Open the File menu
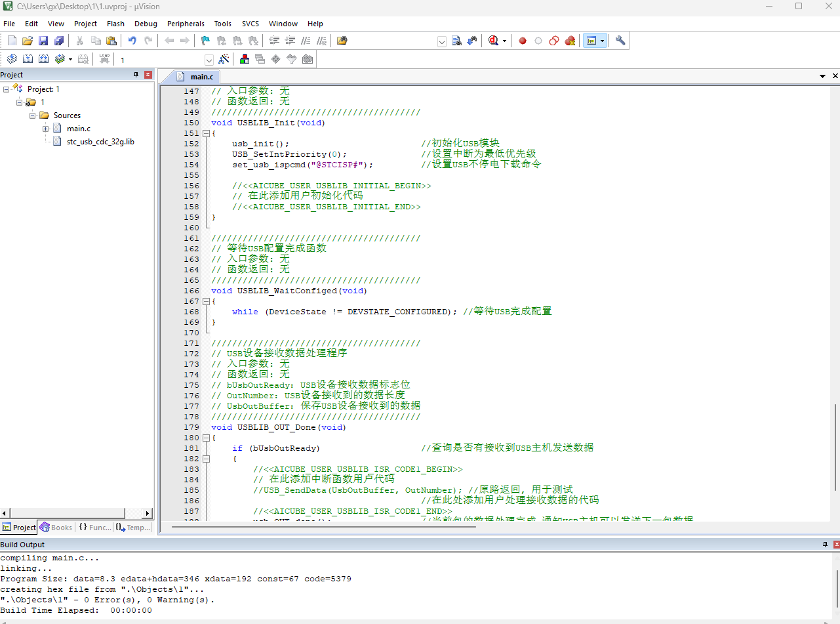The height and width of the screenshot is (624, 840). tap(9, 24)
